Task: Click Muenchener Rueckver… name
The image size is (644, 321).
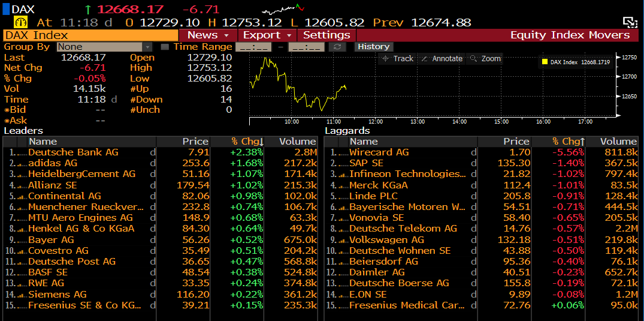Action: (x=86, y=207)
